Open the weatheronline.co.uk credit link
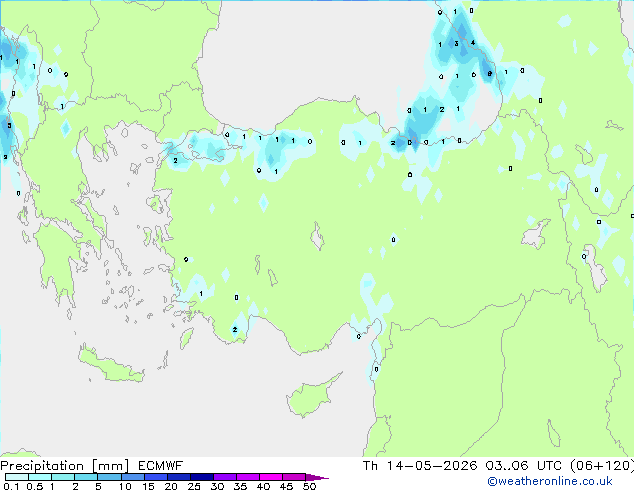 (x=550, y=481)
